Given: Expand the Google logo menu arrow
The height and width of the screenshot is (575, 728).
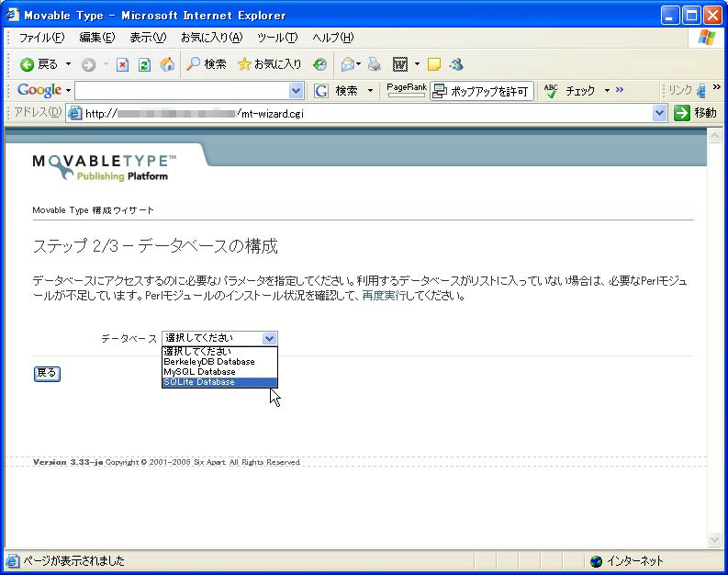Looking at the screenshot, I should (x=68, y=90).
